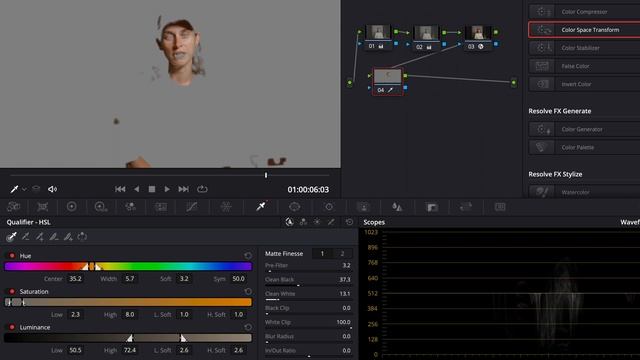Select the False Color effect

(x=584, y=66)
